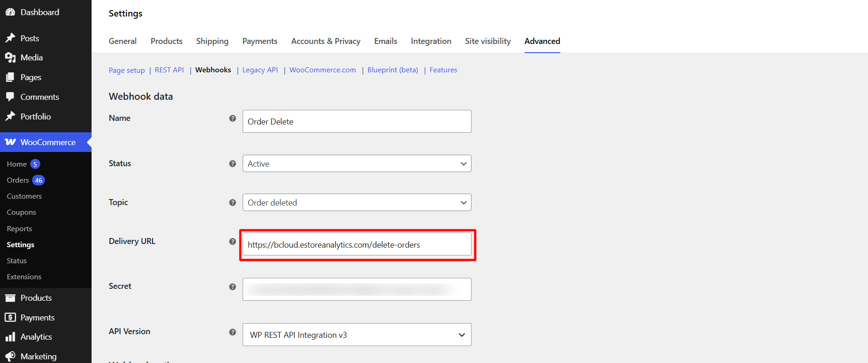Click the WooCommerce logo icon
This screenshot has width=868, height=363.
coord(10,142)
